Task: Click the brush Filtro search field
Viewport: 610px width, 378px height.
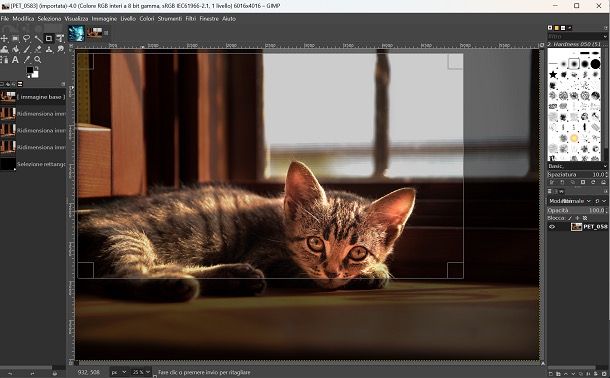Action: point(575,36)
